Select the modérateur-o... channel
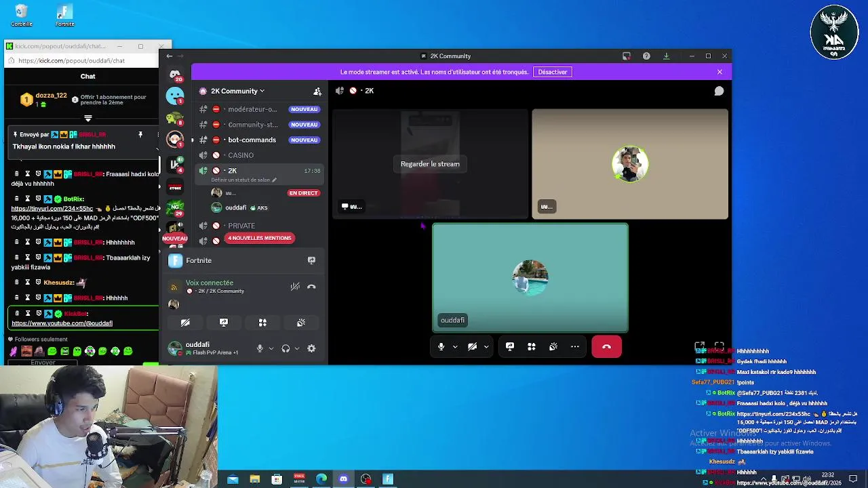 (x=259, y=109)
